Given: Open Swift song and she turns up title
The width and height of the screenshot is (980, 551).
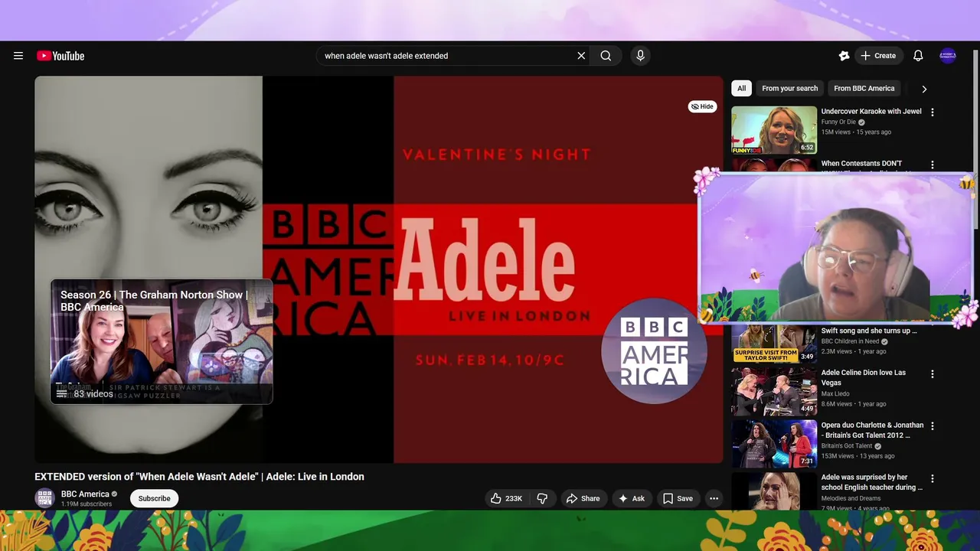Looking at the screenshot, I should (869, 331).
